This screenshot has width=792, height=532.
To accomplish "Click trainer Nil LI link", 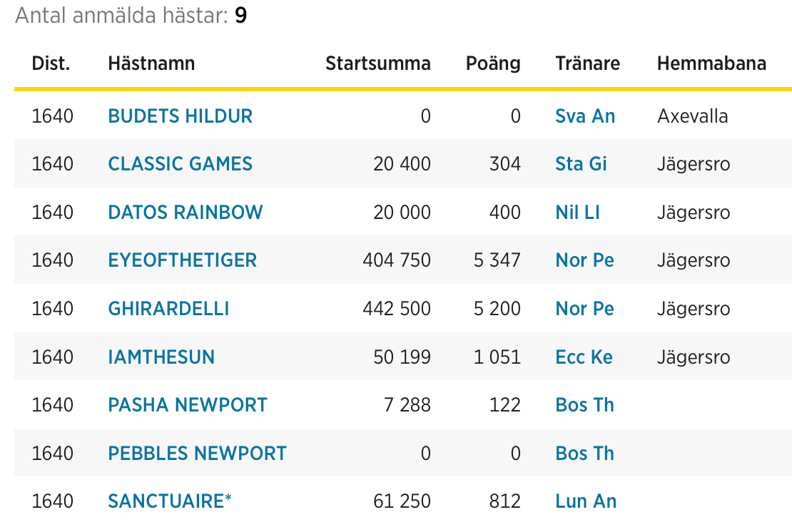I will [577, 212].
